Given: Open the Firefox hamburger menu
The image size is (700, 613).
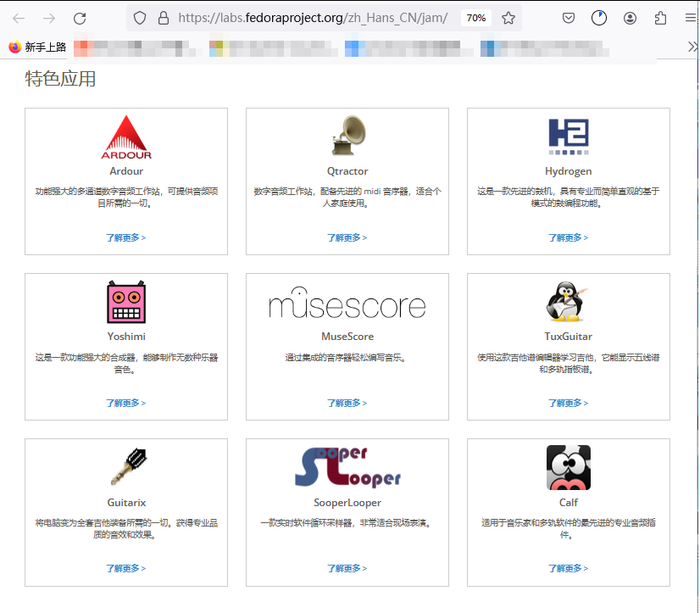Looking at the screenshot, I should (690, 18).
